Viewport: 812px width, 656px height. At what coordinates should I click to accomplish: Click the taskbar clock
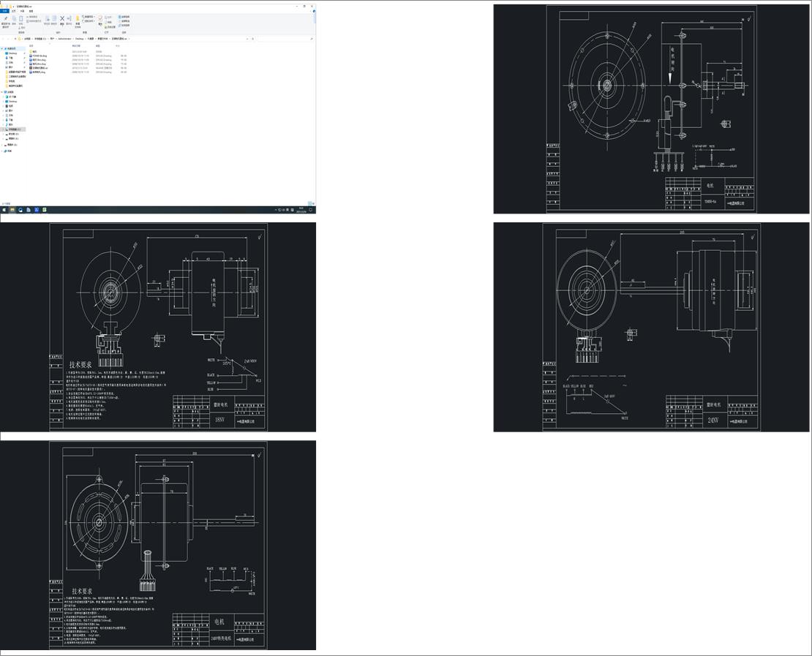[301, 210]
